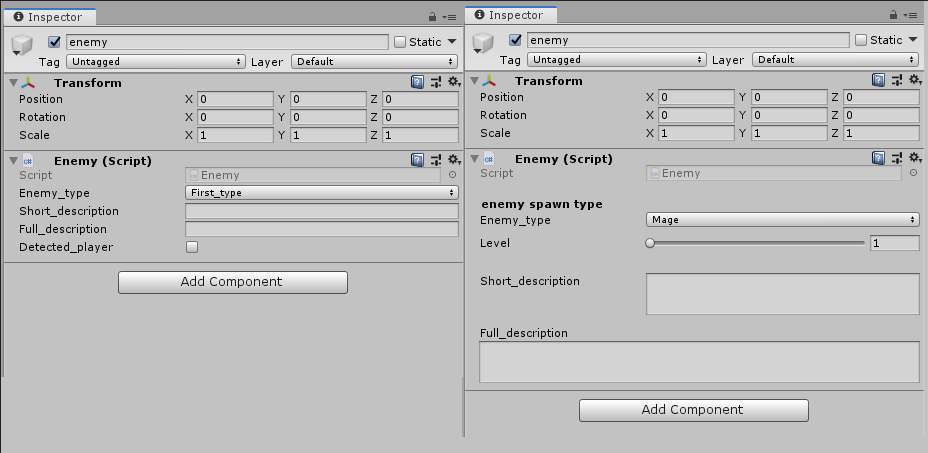Image resolution: width=928 pixels, height=453 pixels.
Task: Open Transform help icon in left Inspector
Action: pos(417,82)
